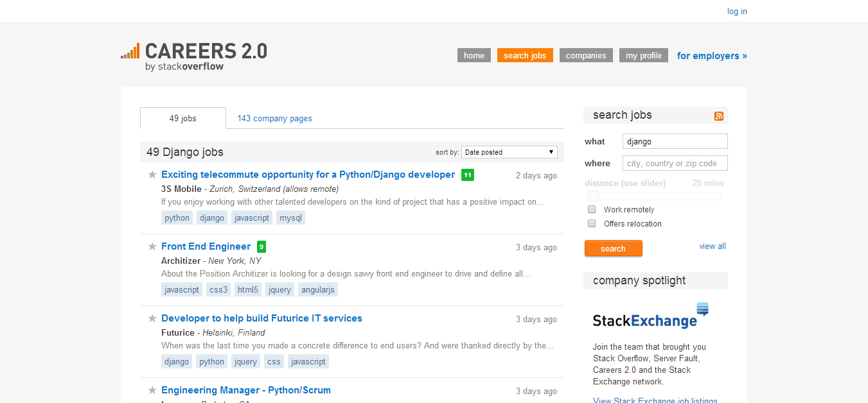This screenshot has width=868, height=403.
Task: Click the View Stack Exchange job listings link
Action: pyautogui.click(x=655, y=400)
